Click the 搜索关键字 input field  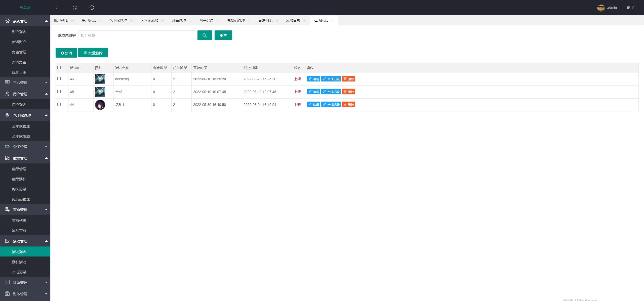click(136, 35)
